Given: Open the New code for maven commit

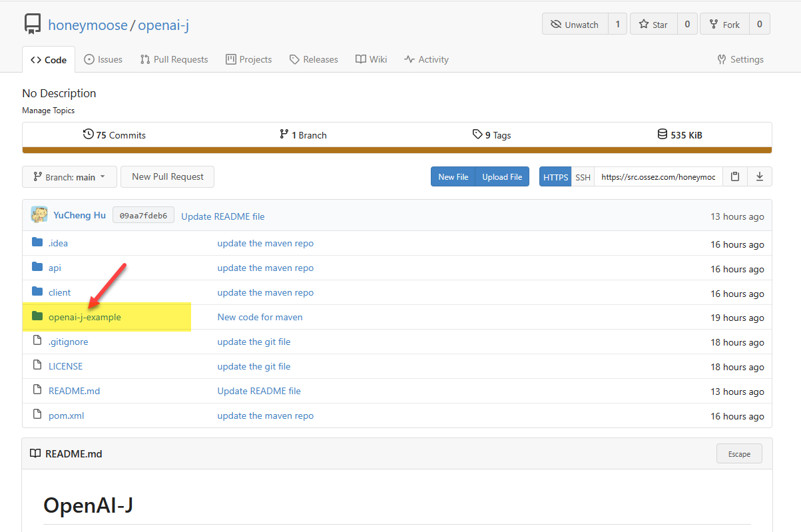Looking at the screenshot, I should [260, 317].
